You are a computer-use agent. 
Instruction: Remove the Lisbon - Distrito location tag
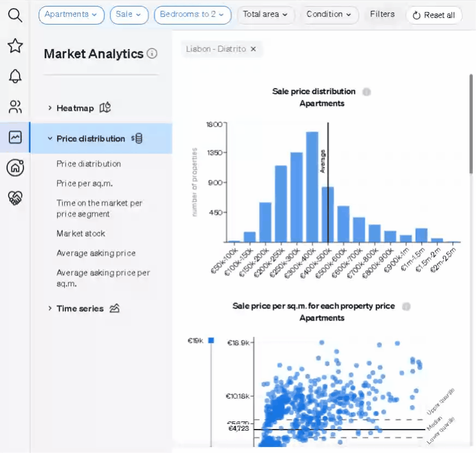(x=253, y=49)
